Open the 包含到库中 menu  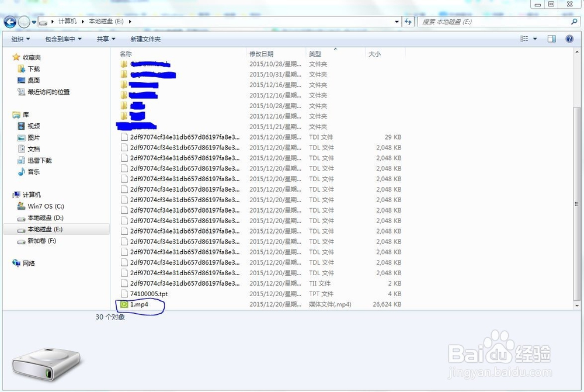(x=63, y=39)
